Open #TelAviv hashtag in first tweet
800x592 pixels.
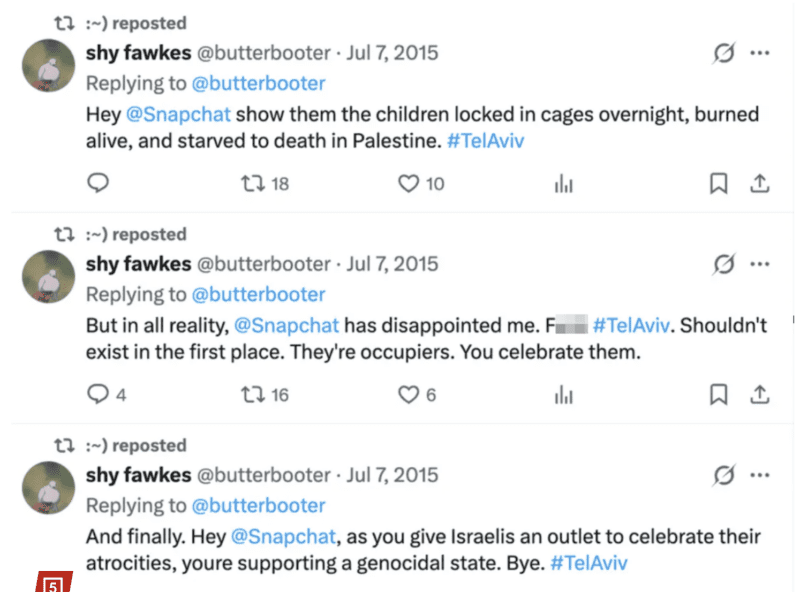(485, 141)
